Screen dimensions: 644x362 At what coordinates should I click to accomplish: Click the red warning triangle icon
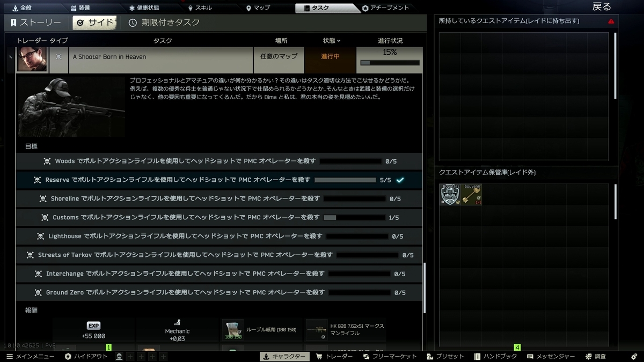611,21
